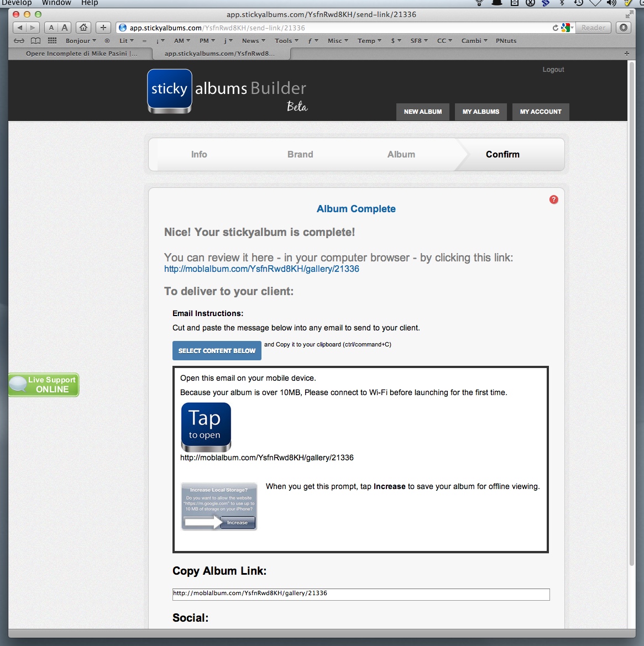The height and width of the screenshot is (646, 644).
Task: Reload the page with the refresh icon
Action: [x=555, y=28]
